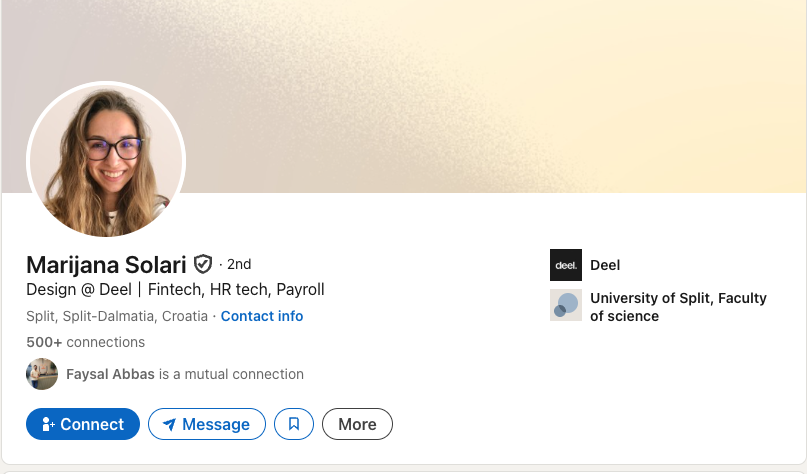This screenshot has height=474, width=807.
Task: Open the black Deel company logo
Action: (x=566, y=265)
